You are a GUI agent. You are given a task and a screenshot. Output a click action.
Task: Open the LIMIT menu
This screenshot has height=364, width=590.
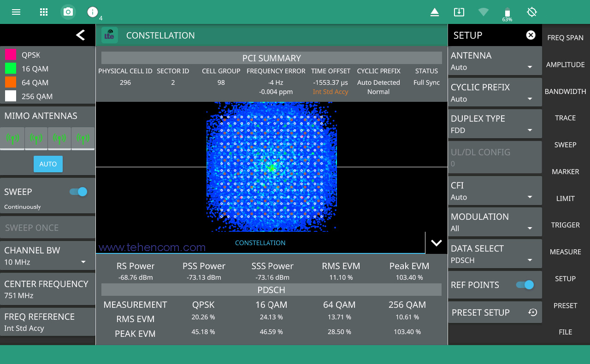566,198
